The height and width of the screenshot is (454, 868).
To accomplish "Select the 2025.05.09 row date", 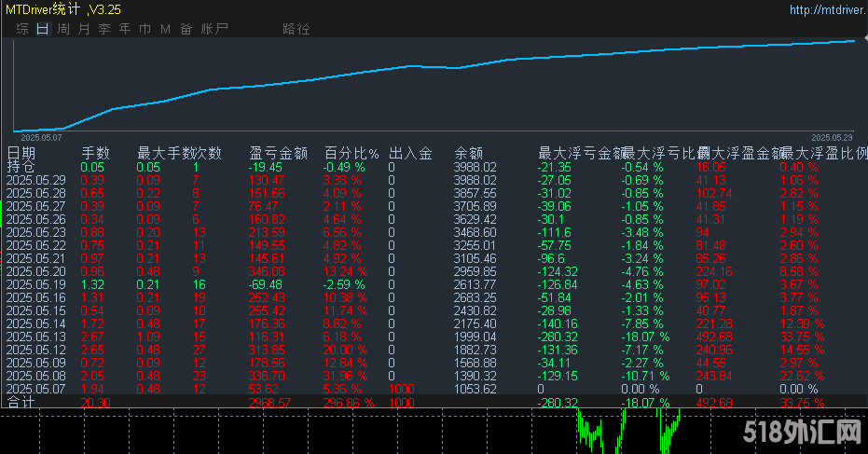I will point(36,363).
